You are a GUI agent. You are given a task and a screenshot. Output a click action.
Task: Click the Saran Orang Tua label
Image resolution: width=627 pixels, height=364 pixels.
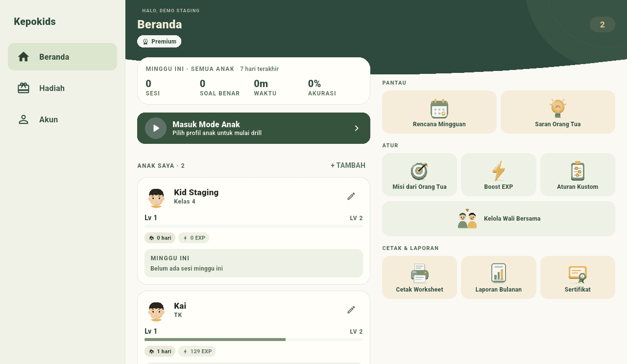pos(558,124)
